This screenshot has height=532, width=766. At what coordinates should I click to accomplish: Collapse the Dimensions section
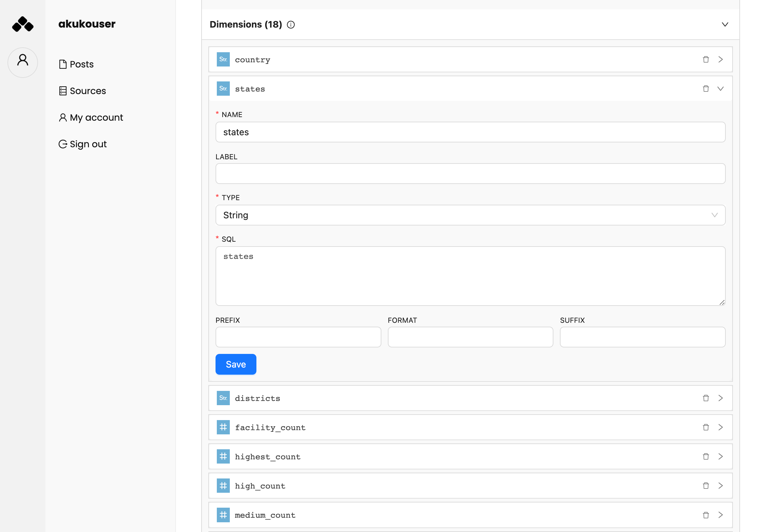(x=725, y=25)
